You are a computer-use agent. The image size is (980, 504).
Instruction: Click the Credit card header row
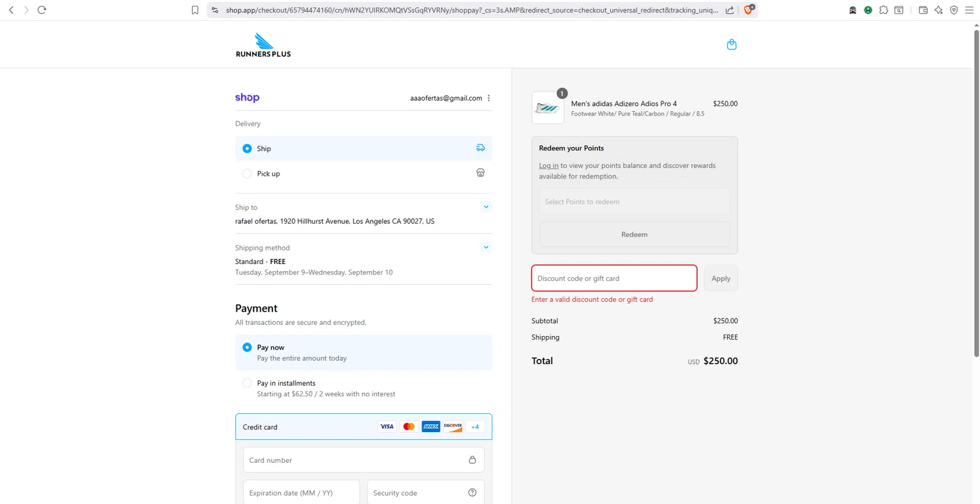coord(363,426)
